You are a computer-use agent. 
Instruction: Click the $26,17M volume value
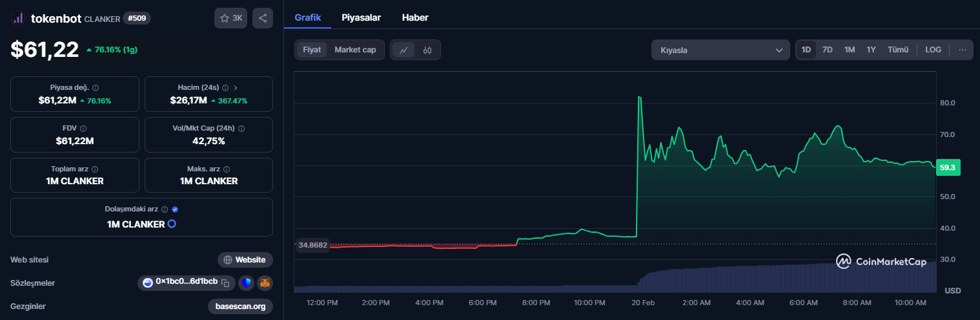(189, 100)
